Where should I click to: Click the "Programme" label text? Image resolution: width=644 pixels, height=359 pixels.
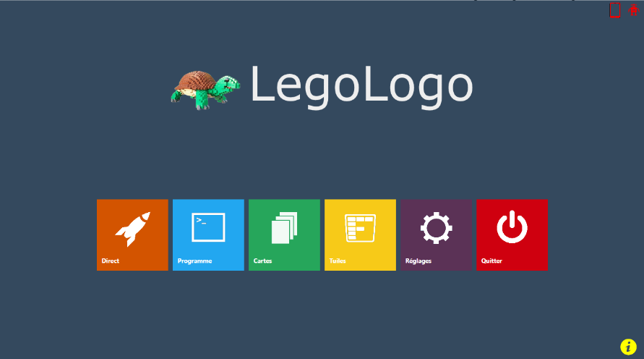click(x=194, y=261)
